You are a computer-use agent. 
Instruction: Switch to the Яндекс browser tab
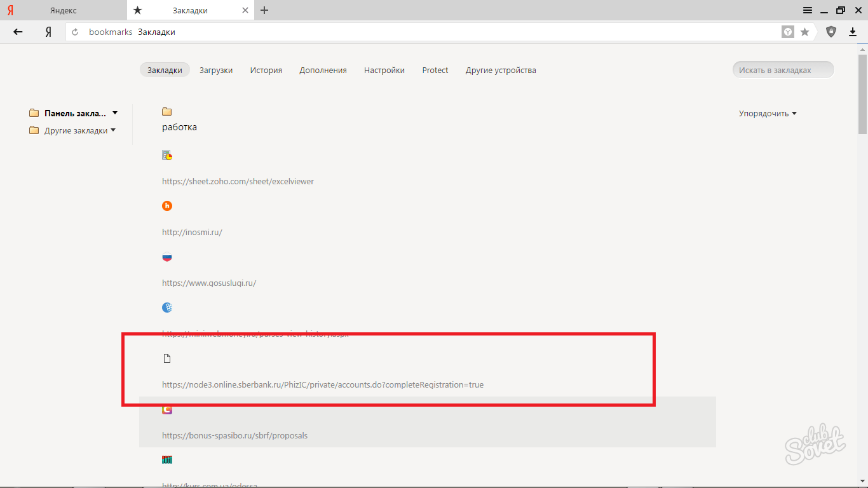click(x=64, y=10)
